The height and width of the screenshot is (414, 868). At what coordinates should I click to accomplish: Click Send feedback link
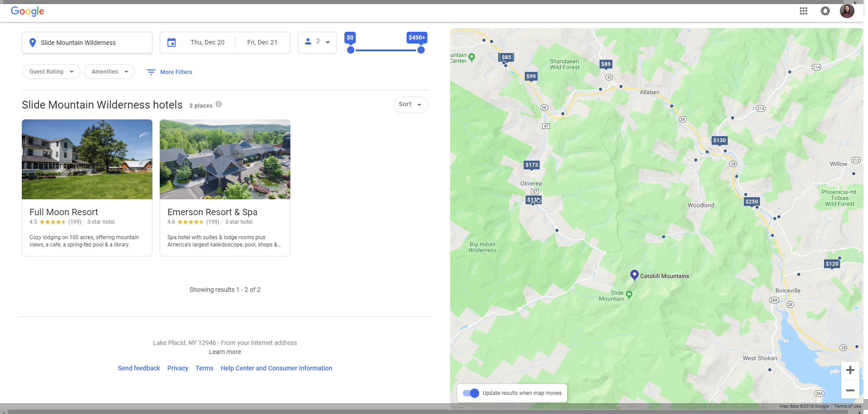pyautogui.click(x=139, y=368)
